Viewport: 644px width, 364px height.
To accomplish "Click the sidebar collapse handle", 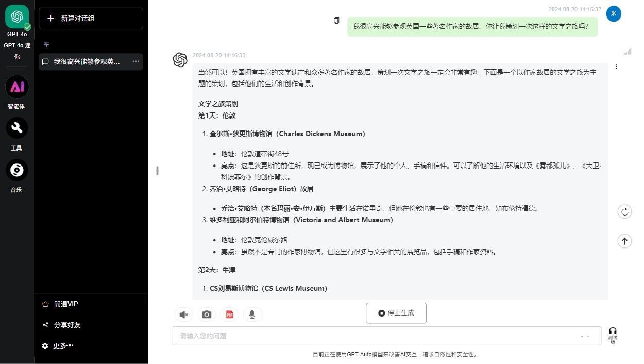I will click(x=157, y=171).
